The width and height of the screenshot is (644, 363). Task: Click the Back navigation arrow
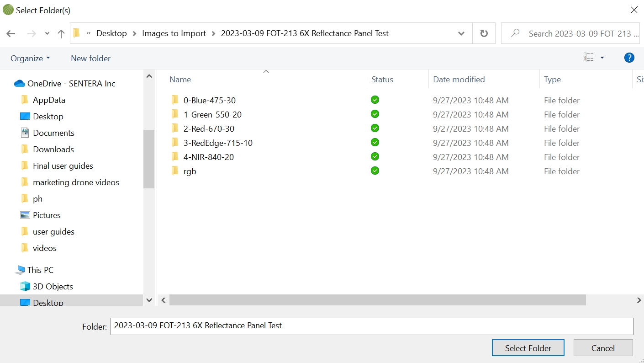[x=11, y=33]
